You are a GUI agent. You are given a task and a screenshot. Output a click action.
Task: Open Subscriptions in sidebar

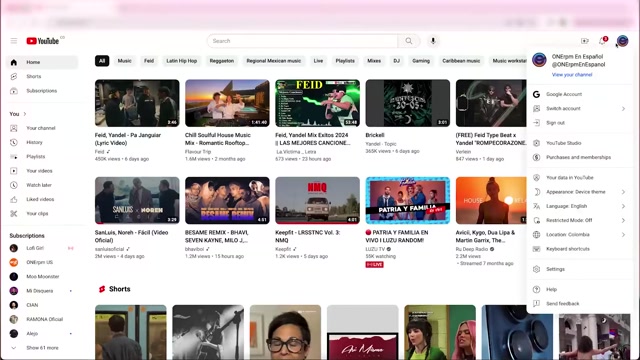pos(42,91)
